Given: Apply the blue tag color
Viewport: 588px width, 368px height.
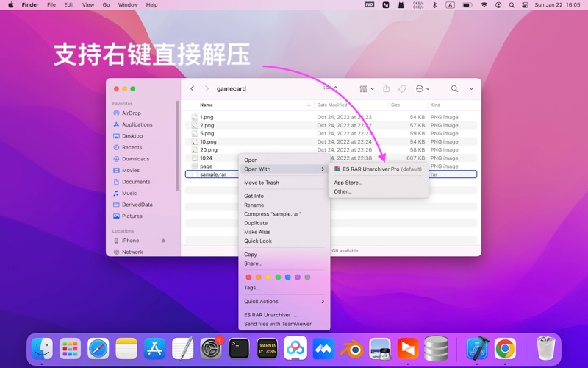Looking at the screenshot, I should point(287,277).
